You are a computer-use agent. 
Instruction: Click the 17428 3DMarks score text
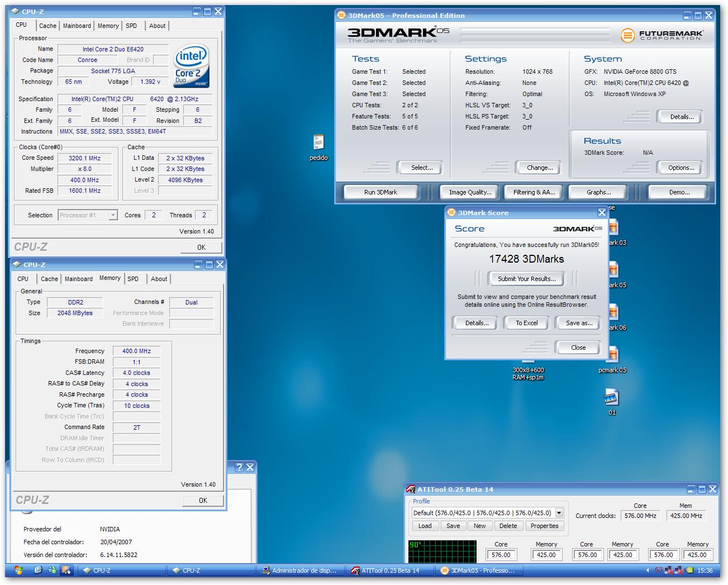tap(526, 259)
